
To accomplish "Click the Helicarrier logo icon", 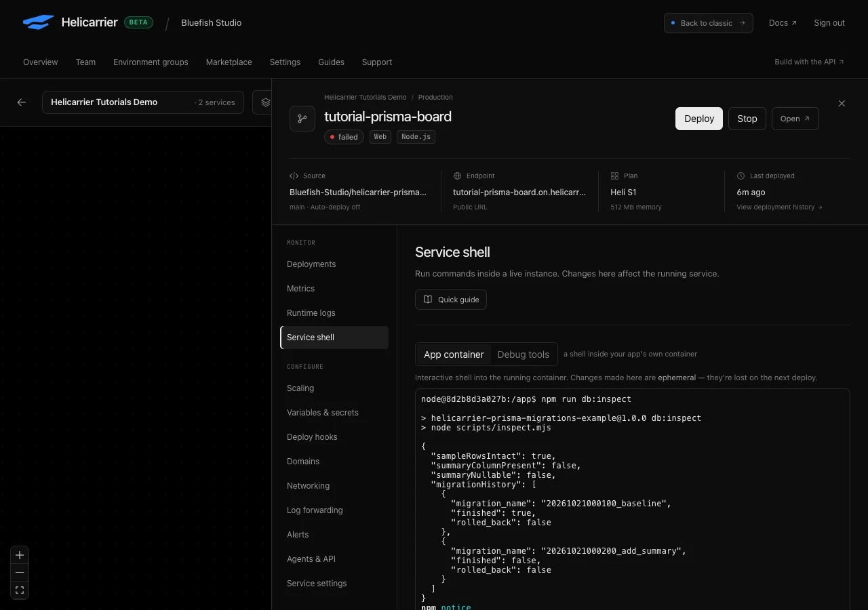I will click(x=38, y=22).
